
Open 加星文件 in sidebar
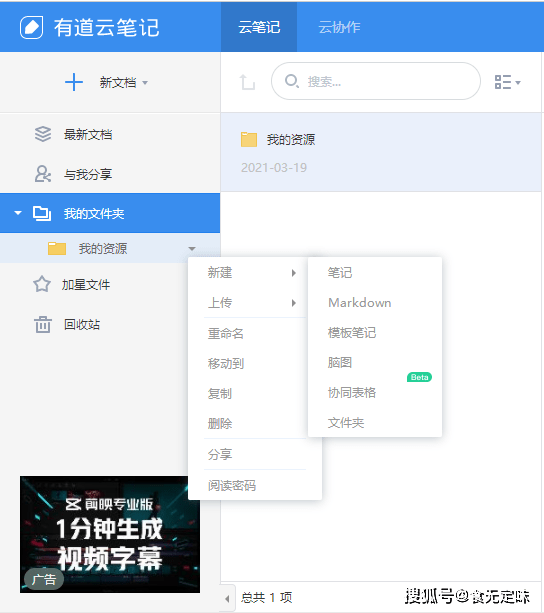coord(86,285)
